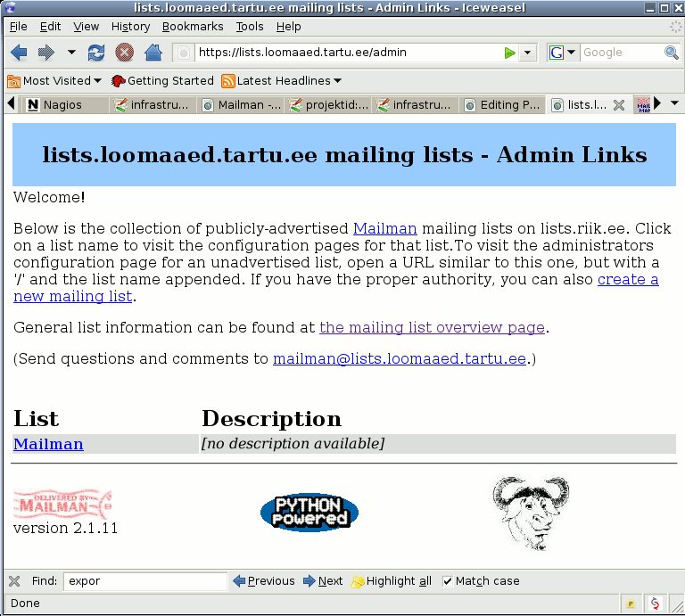Viewport: 685px width, 616px height.
Task: Click the red S status bar icon
Action: (655, 604)
